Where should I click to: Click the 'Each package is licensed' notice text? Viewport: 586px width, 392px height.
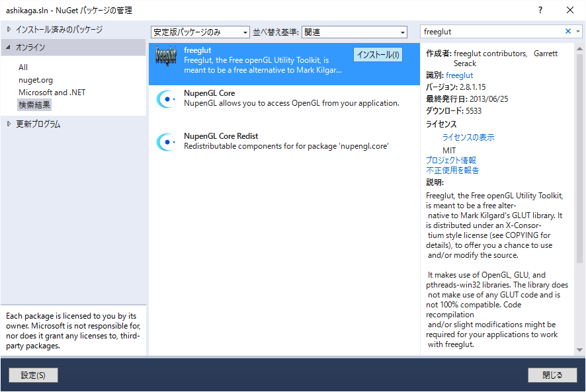pos(73,331)
